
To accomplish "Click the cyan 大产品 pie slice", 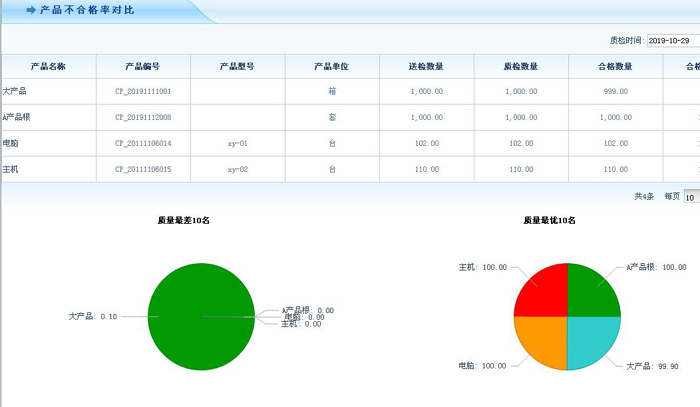I will click(x=593, y=342).
